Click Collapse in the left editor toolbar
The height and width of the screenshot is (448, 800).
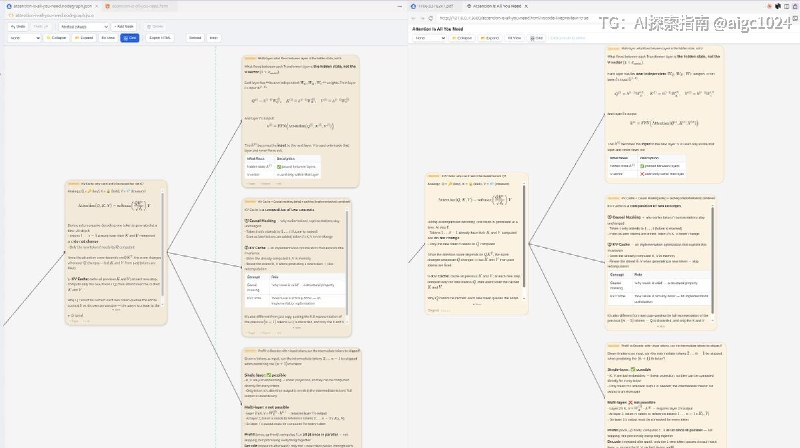point(56,38)
